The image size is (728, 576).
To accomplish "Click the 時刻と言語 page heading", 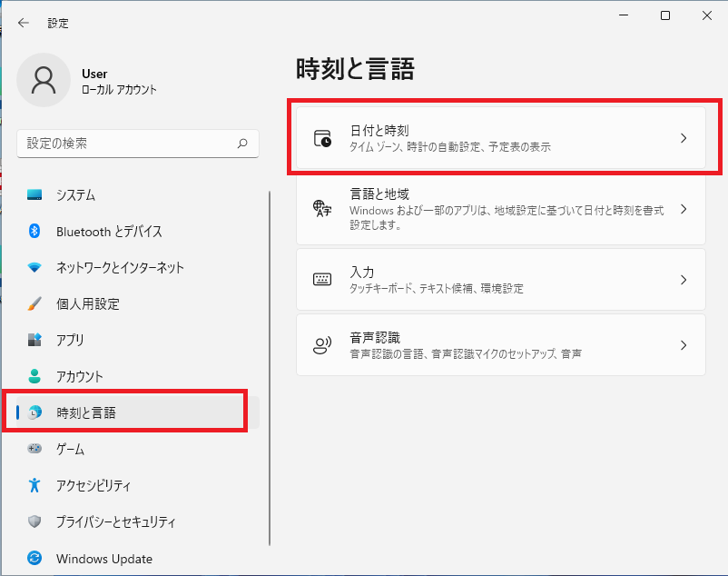I will pos(355,69).
